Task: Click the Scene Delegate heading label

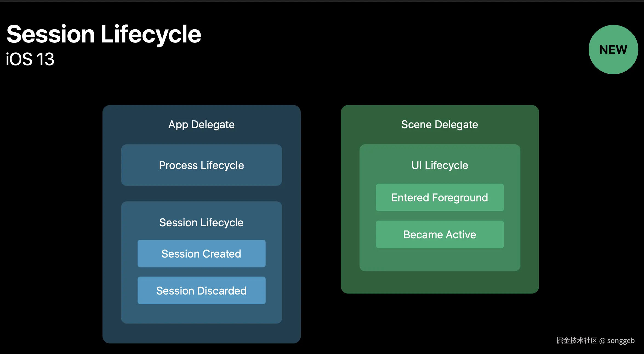Action: tap(440, 125)
